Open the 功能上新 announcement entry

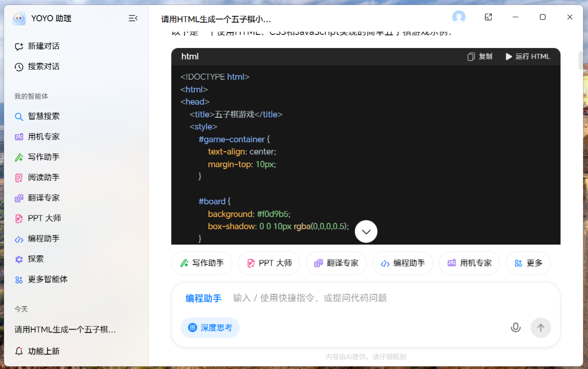42,351
